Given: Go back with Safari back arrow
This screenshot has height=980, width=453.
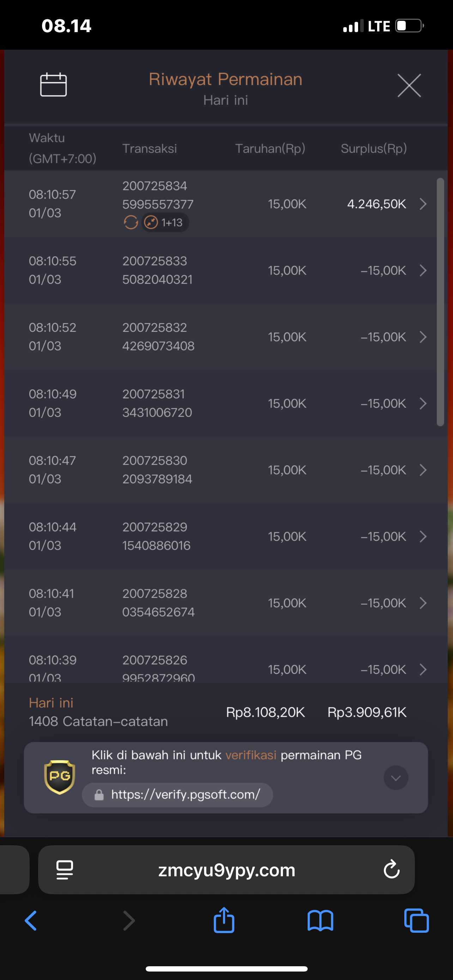Looking at the screenshot, I should [x=31, y=921].
